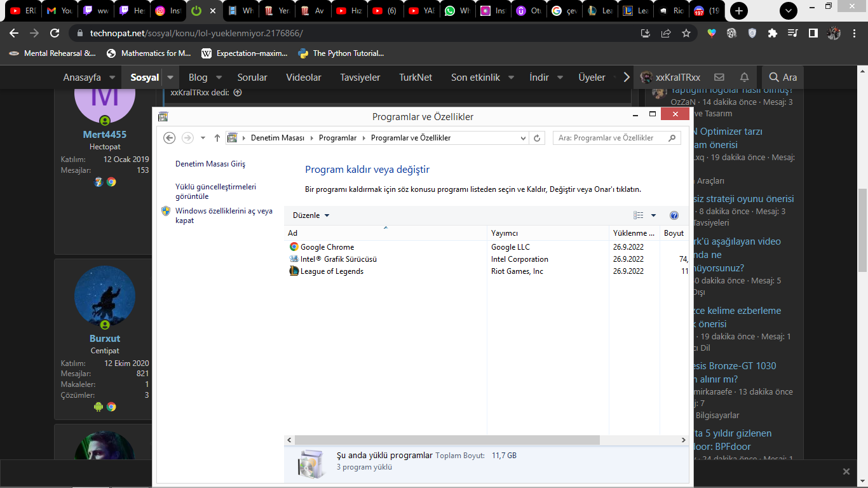This screenshot has height=488, width=868.
Task: Bookmark this page with the star icon
Action: click(x=686, y=33)
